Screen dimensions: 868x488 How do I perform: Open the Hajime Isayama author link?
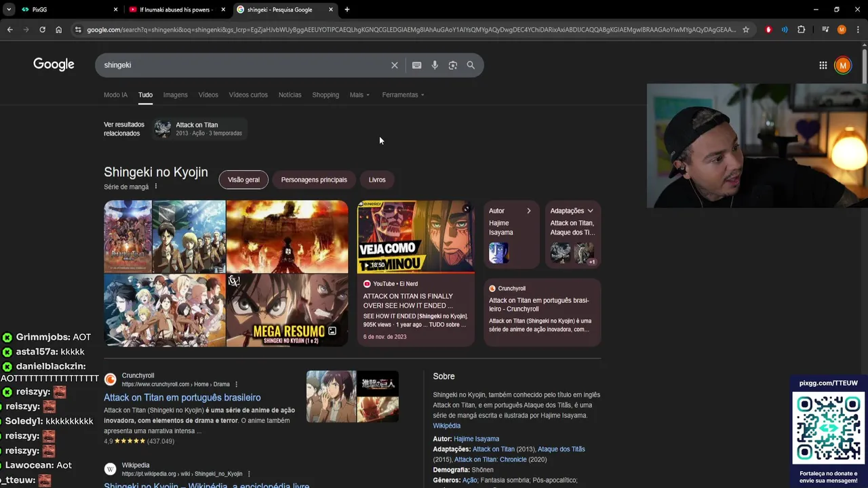[x=476, y=439]
